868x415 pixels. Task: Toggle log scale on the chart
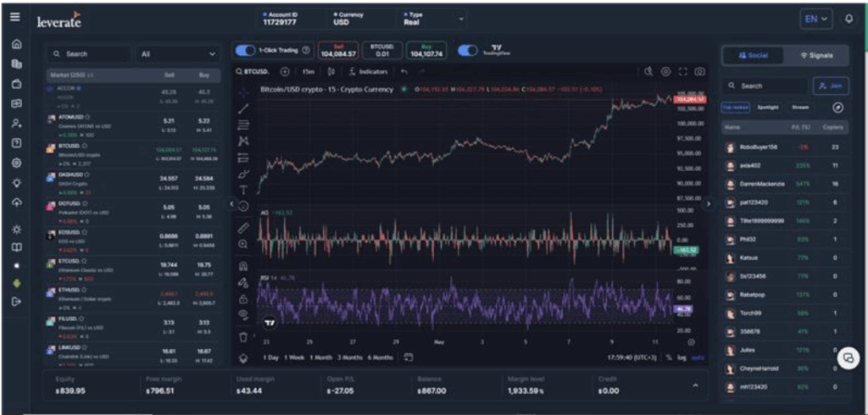tap(682, 357)
